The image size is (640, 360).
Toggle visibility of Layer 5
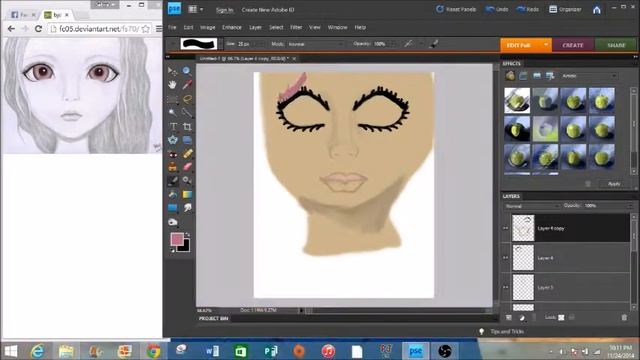[506, 287]
